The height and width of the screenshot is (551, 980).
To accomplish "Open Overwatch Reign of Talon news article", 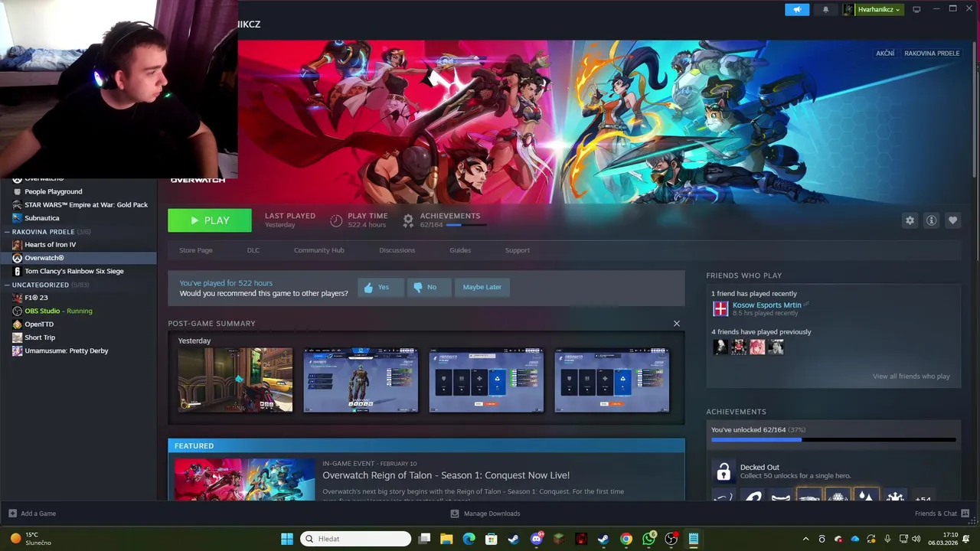I will [x=446, y=475].
